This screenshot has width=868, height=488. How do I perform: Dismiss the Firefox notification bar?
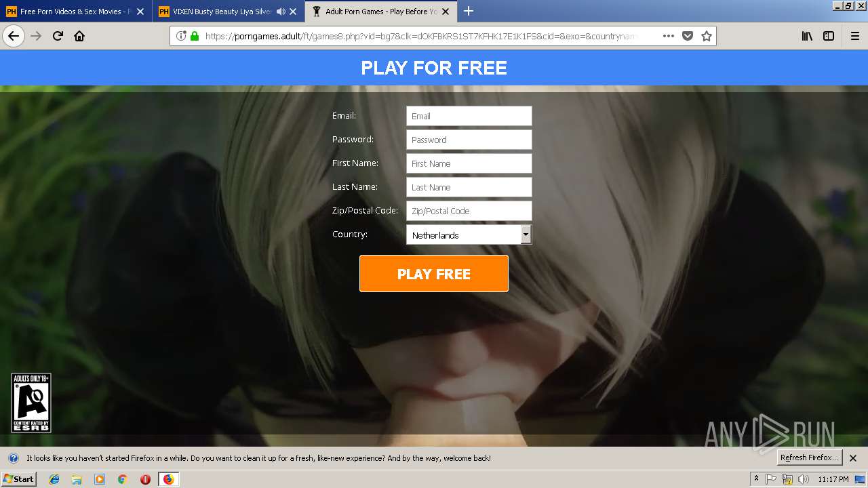(x=853, y=458)
